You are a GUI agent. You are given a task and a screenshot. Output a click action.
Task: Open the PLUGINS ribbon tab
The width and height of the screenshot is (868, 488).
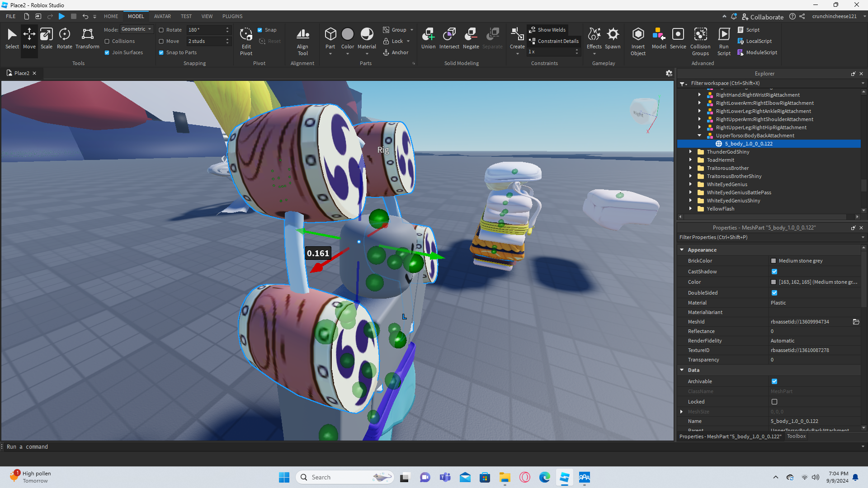pyautogui.click(x=232, y=16)
